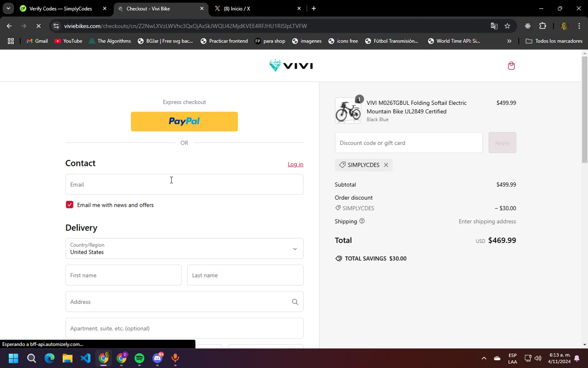This screenshot has height=368, width=588.
Task: Open the Chrome profile avatar
Action: [564, 26]
